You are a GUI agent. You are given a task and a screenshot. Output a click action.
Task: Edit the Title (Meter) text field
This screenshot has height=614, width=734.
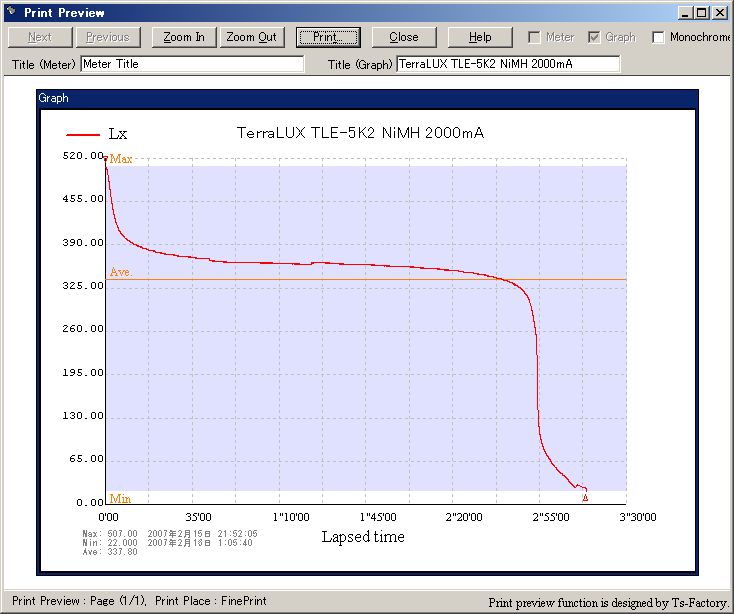(x=192, y=64)
